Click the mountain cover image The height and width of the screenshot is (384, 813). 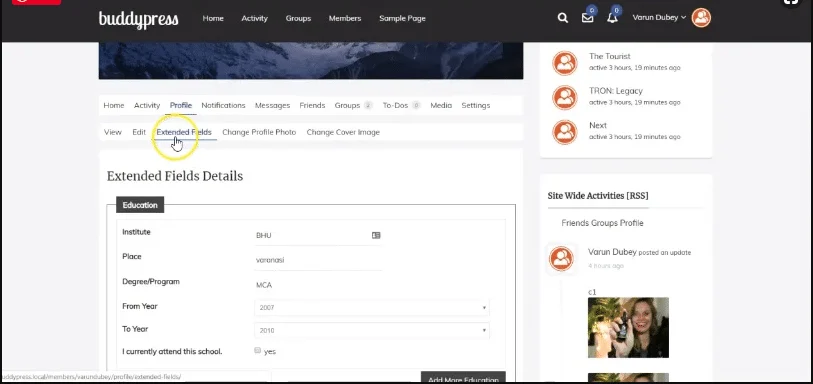pos(311,61)
